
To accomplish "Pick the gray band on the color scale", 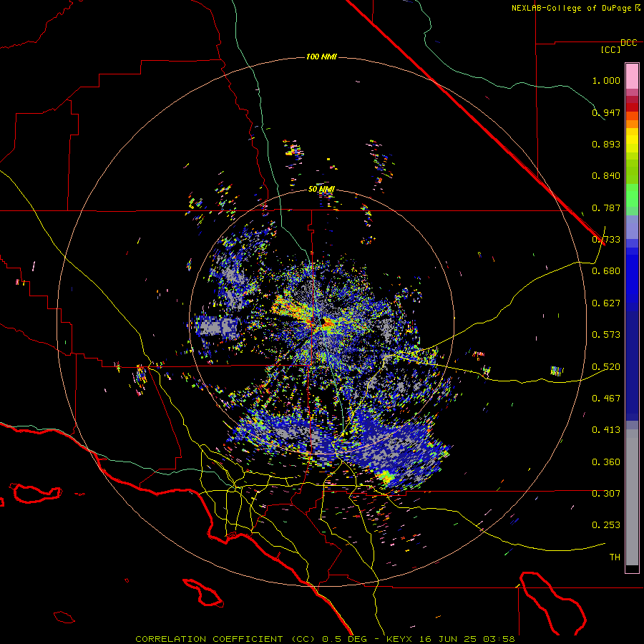I will (632, 497).
